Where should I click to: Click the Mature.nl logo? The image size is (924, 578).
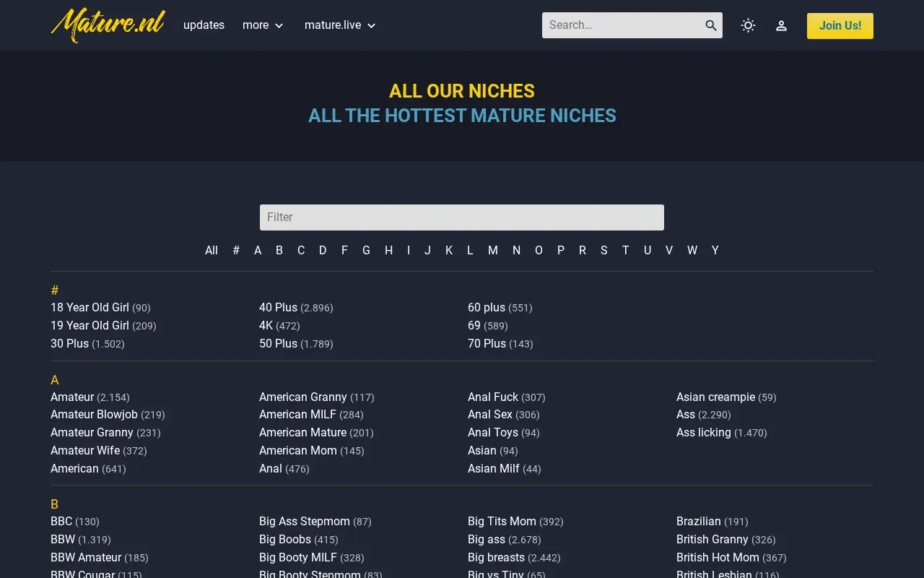tap(108, 25)
